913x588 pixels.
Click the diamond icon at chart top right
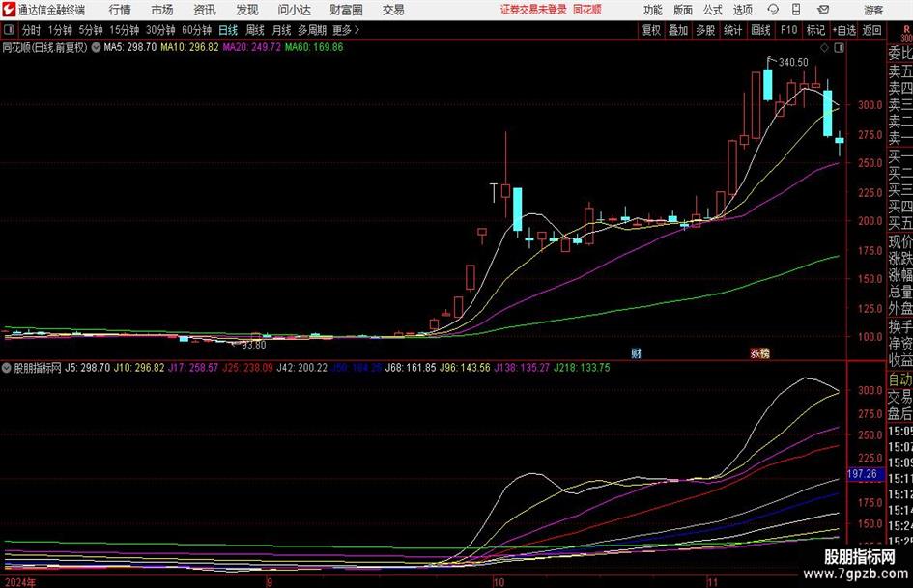click(824, 48)
